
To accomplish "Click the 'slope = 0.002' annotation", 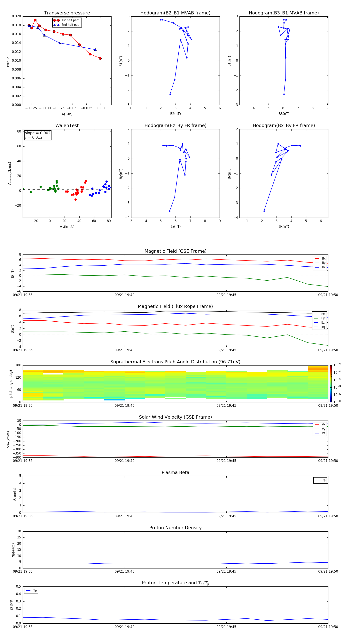I will [38, 133].
